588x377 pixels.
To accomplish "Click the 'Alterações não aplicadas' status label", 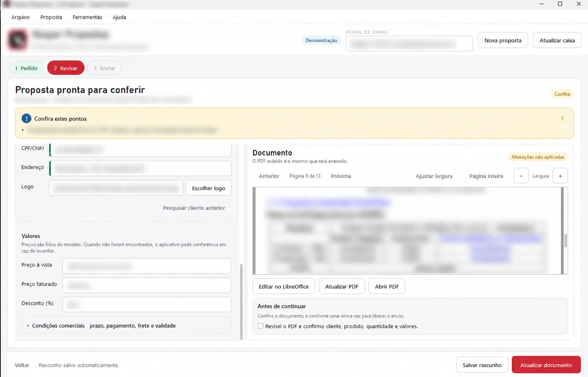I will click(538, 157).
